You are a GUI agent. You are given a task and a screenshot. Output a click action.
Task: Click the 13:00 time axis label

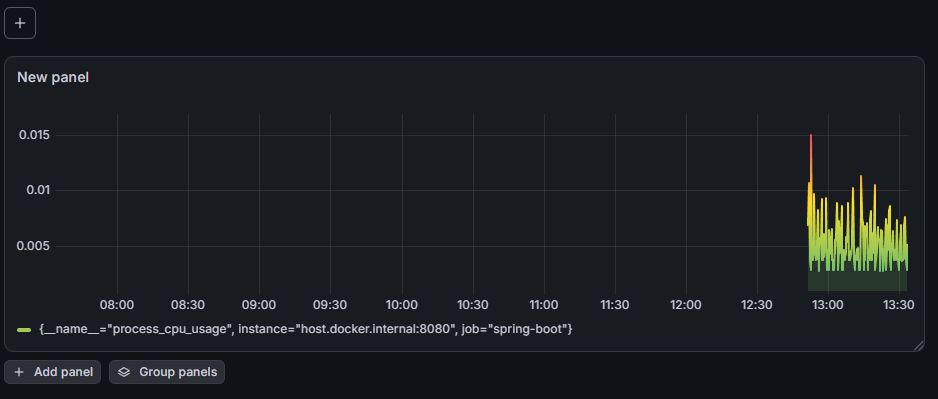pyautogui.click(x=828, y=305)
